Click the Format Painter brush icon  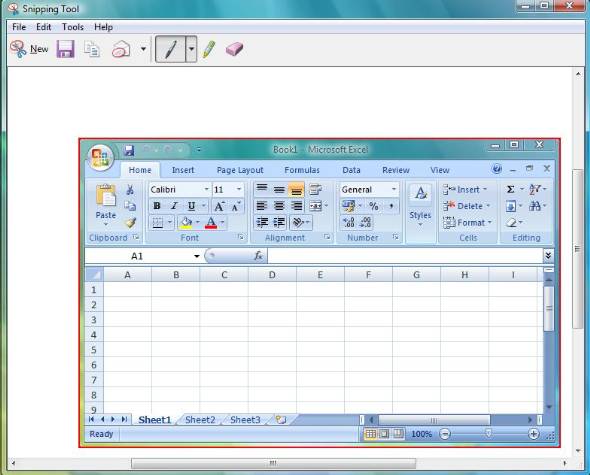[130, 223]
